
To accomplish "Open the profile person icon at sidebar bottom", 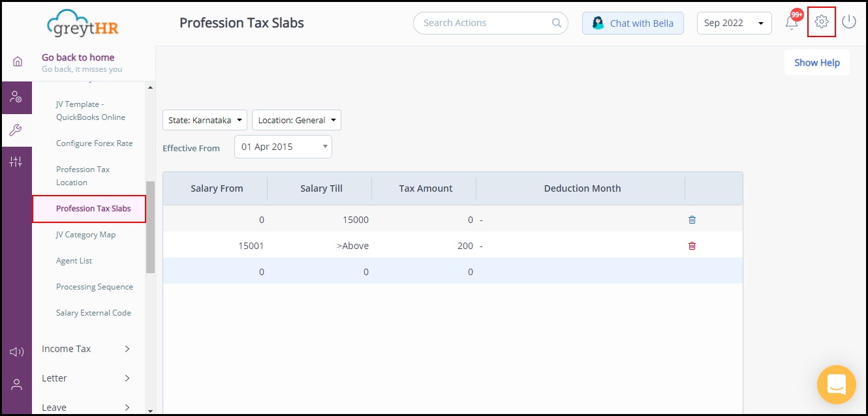I will (x=16, y=384).
